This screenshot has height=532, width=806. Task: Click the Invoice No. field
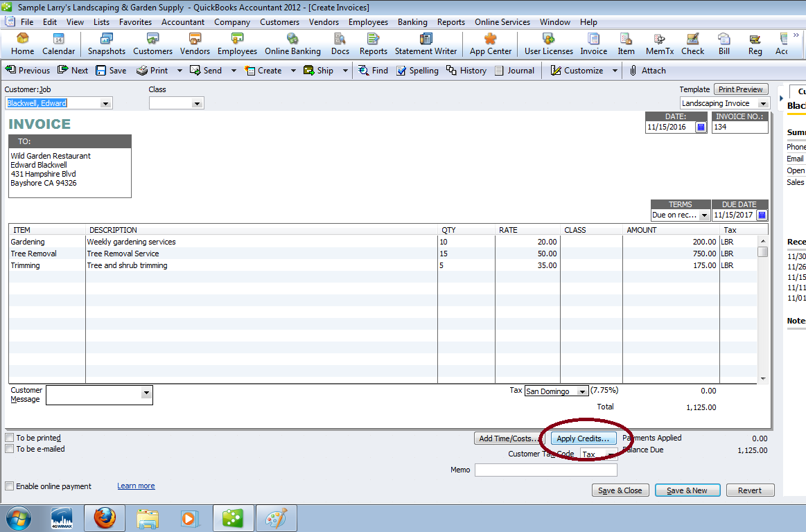pos(739,127)
